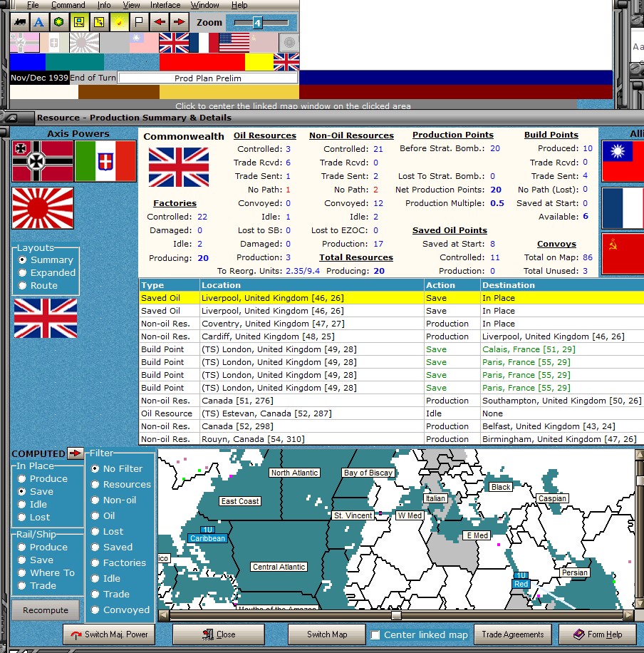Click the Non-oil Res. Cardiff, United Kingdom row
This screenshot has width=644, height=653.
click(x=391, y=336)
